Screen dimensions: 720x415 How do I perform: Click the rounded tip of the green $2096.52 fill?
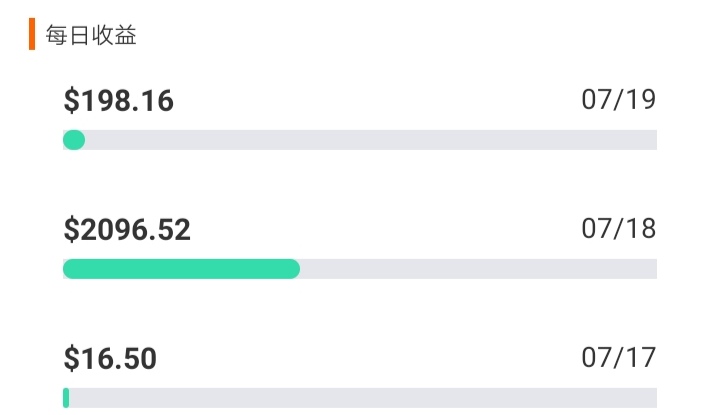click(x=295, y=269)
